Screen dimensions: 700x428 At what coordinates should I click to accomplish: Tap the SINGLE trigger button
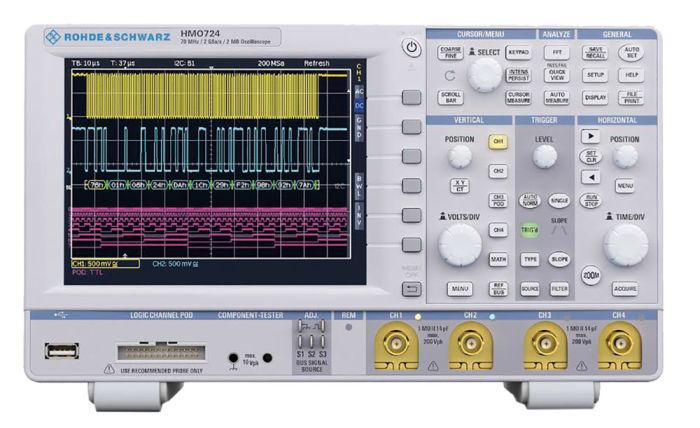pos(559,200)
